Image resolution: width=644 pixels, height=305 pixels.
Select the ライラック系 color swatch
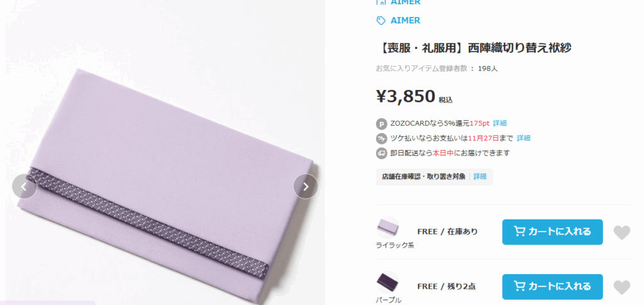pos(387,227)
